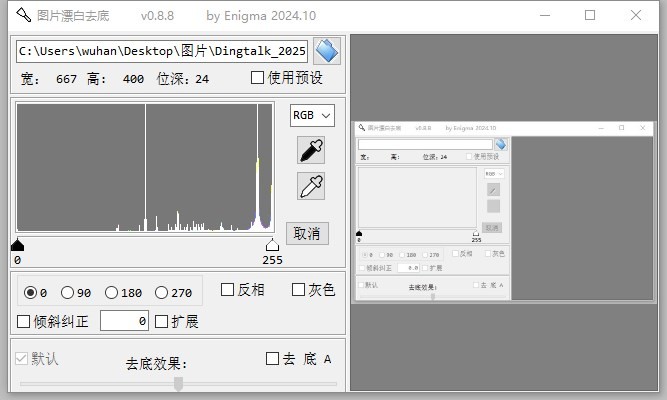Close the 图片漂白去底 window

click(636, 15)
